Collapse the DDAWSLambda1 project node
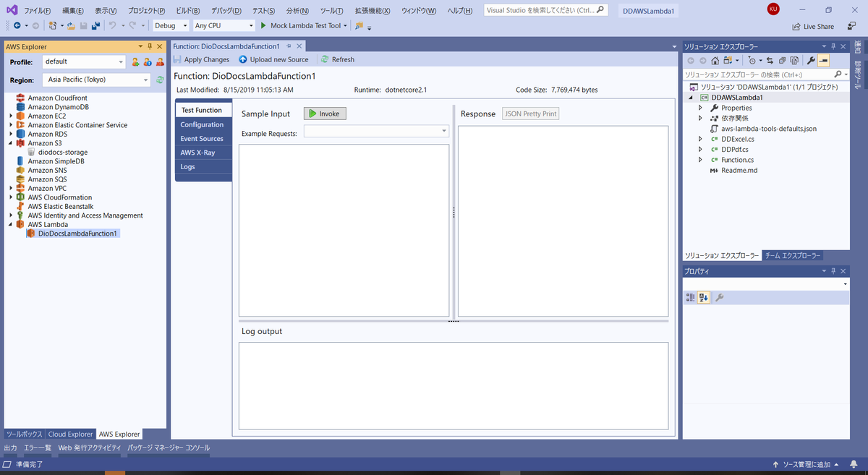868x475 pixels. 691,98
